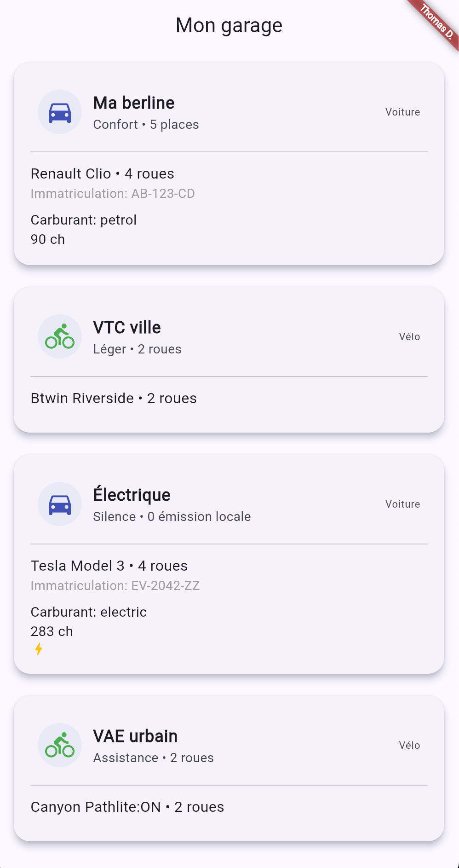Open the Ma berline card title
The height and width of the screenshot is (868, 459).
point(134,103)
